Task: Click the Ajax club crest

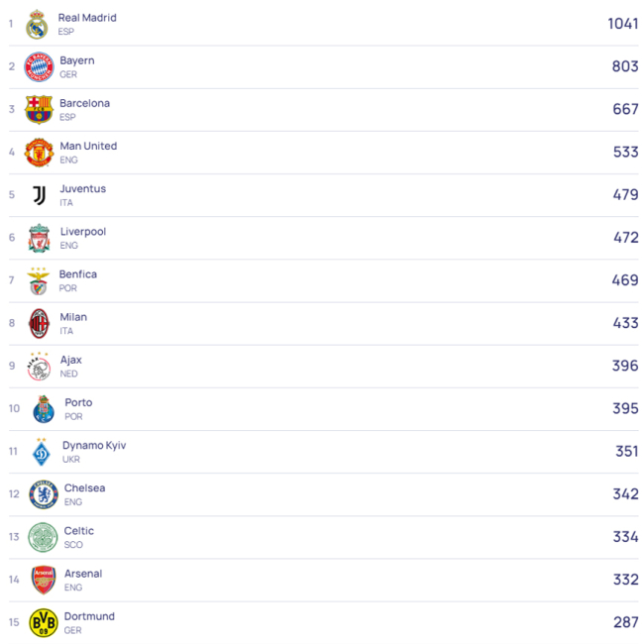Action: tap(39, 367)
